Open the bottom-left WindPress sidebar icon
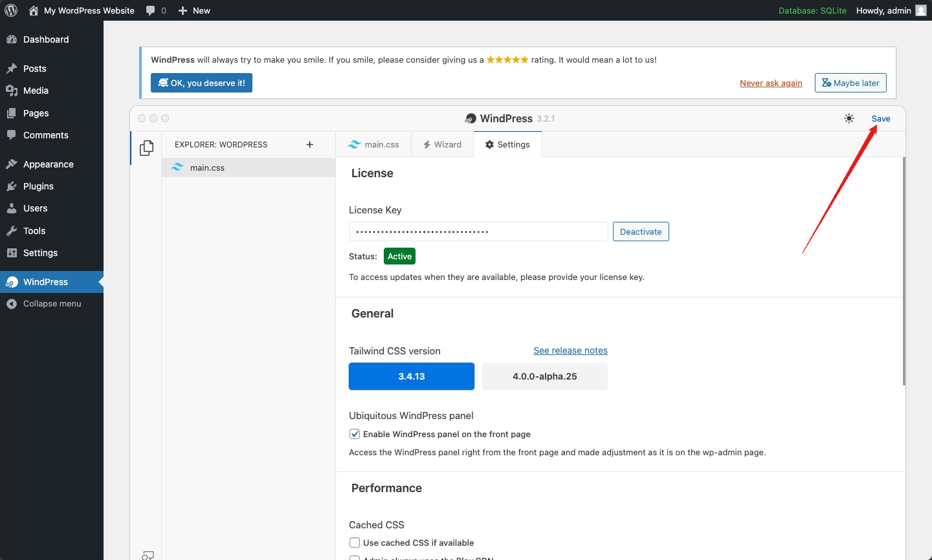The image size is (932, 560). click(148, 555)
